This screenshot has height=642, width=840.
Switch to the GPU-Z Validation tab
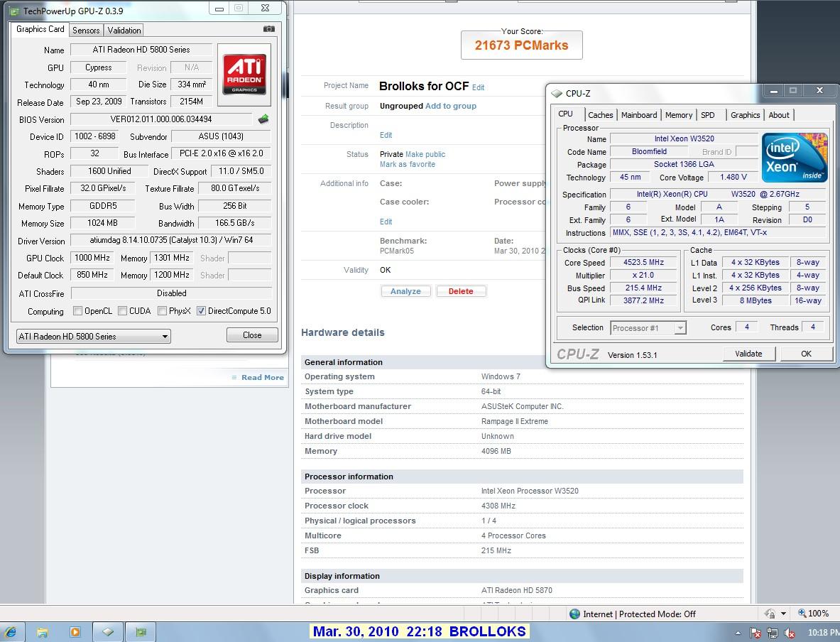(124, 31)
